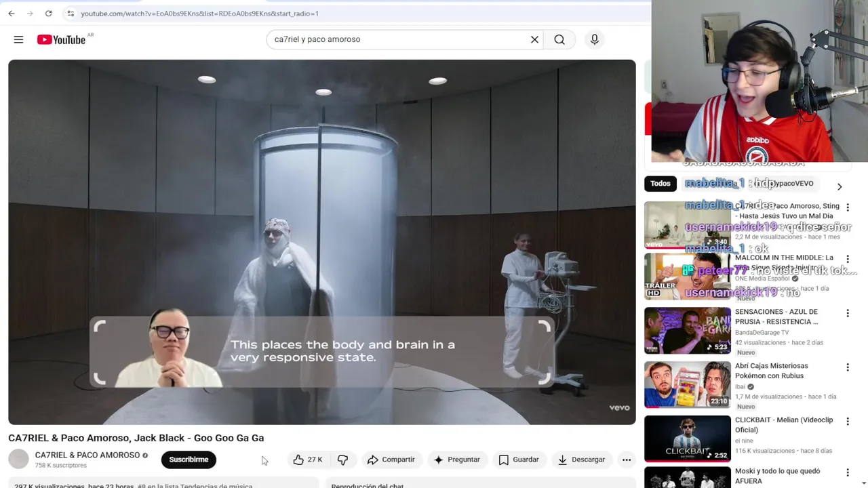Screen dimensions: 868x488
Task: Open the YouTube hamburger guide menu
Action: click(18, 40)
